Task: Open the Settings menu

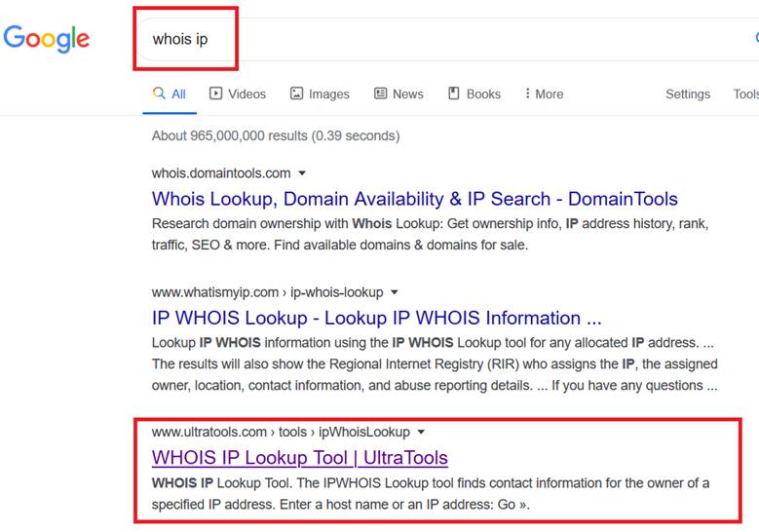Action: coord(687,94)
